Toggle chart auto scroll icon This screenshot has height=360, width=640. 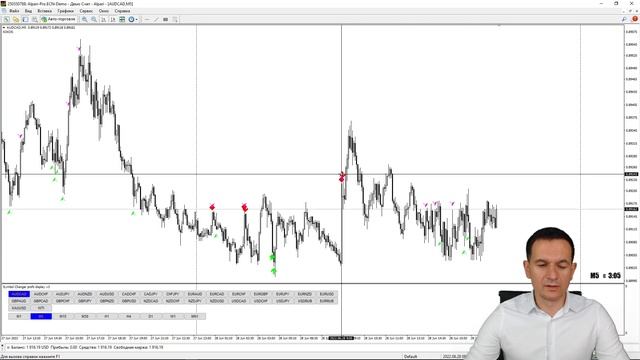(x=104, y=19)
